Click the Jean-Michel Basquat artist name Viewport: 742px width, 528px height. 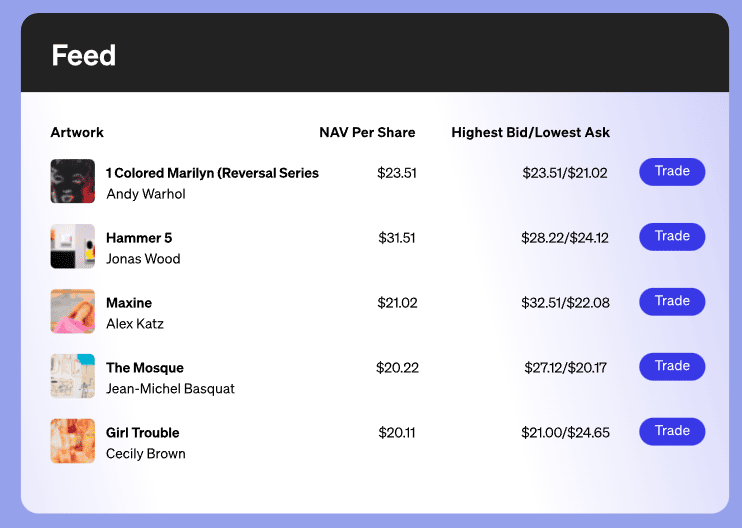pyautogui.click(x=170, y=388)
